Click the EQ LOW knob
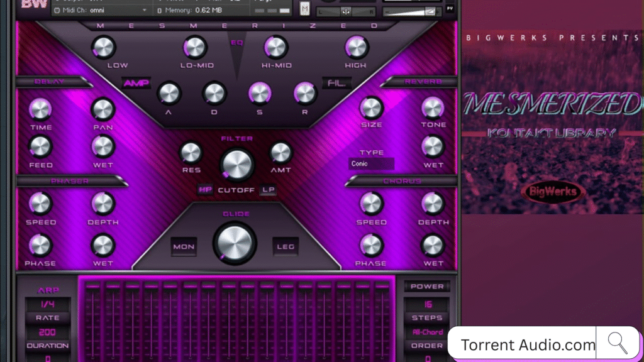644x362 pixels. coord(103,48)
